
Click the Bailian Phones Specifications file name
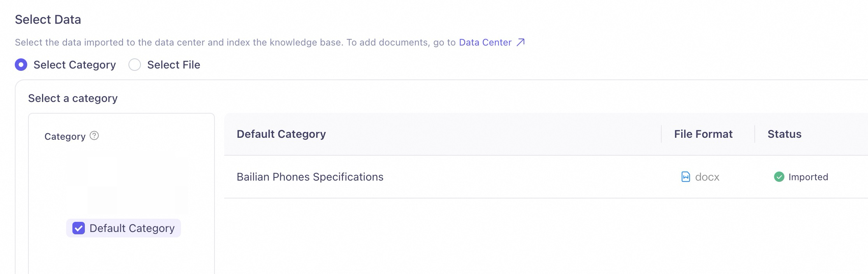[x=310, y=177]
